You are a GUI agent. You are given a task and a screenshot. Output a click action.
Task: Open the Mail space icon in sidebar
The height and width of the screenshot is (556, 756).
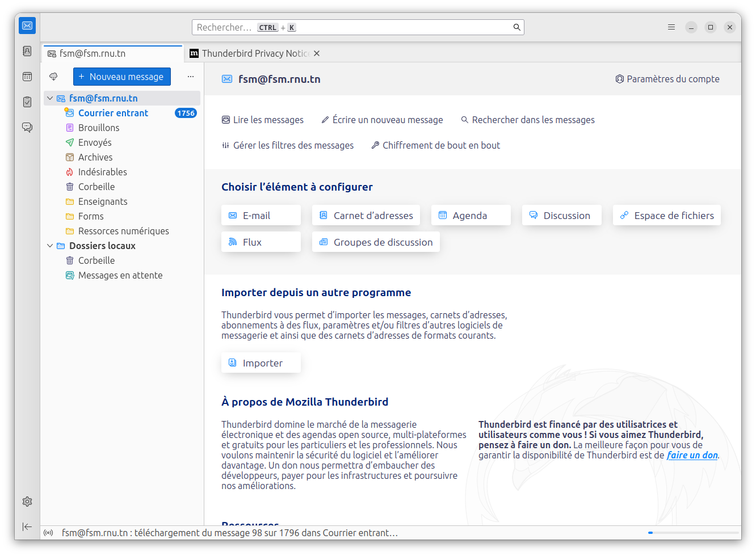coord(27,26)
